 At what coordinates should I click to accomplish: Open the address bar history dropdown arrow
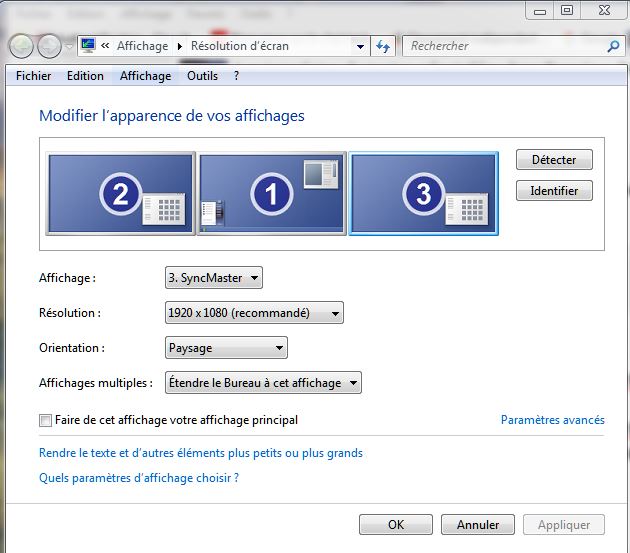point(360,47)
